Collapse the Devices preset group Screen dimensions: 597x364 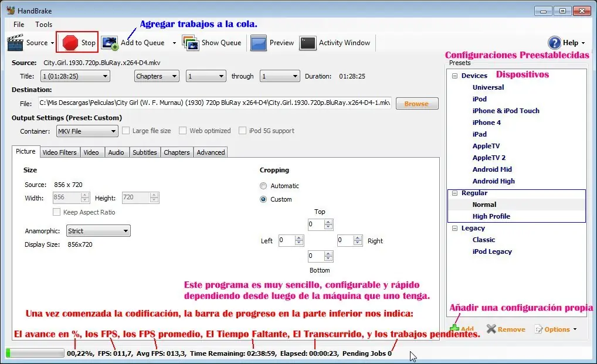tap(454, 76)
